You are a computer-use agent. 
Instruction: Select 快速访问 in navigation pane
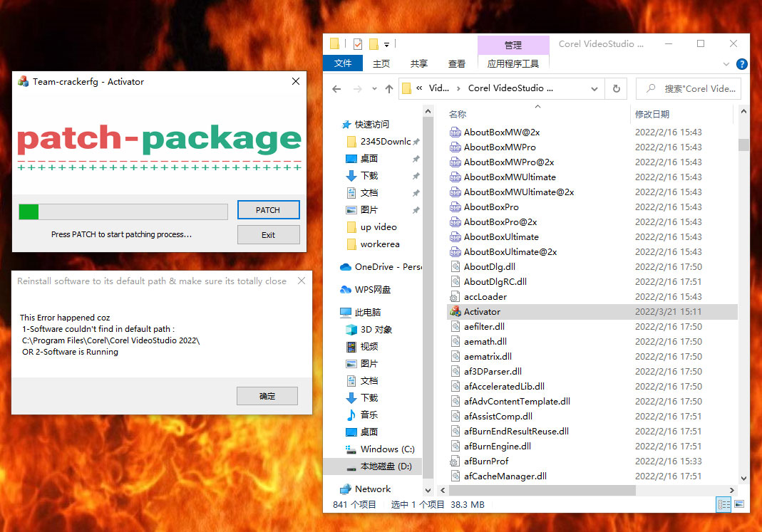(x=372, y=124)
